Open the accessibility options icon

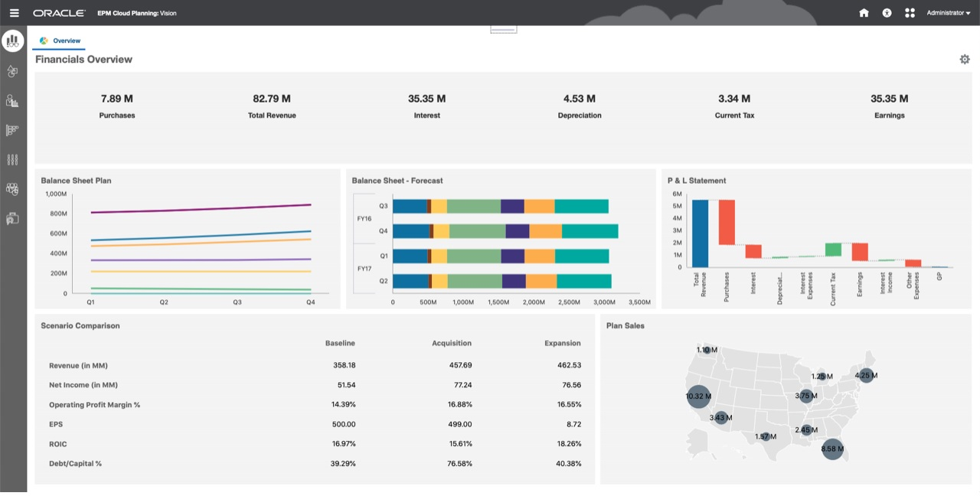[x=887, y=12]
